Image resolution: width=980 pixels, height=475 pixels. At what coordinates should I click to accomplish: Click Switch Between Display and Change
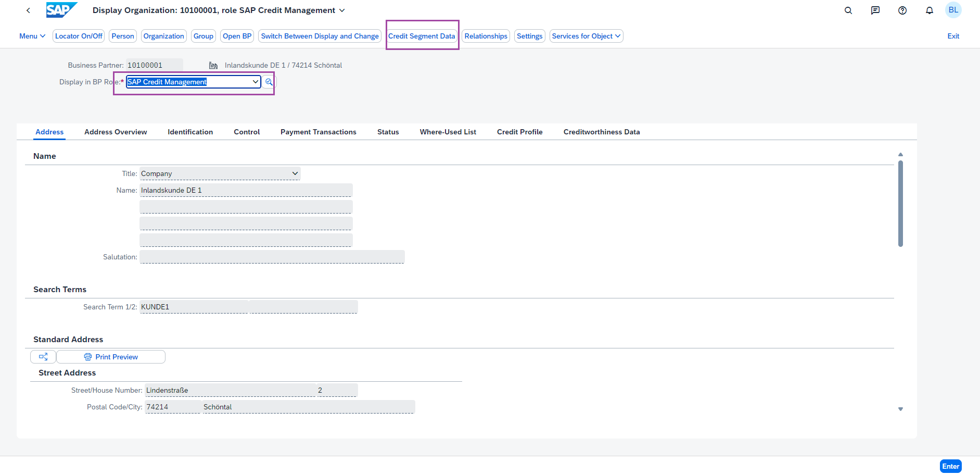[320, 36]
